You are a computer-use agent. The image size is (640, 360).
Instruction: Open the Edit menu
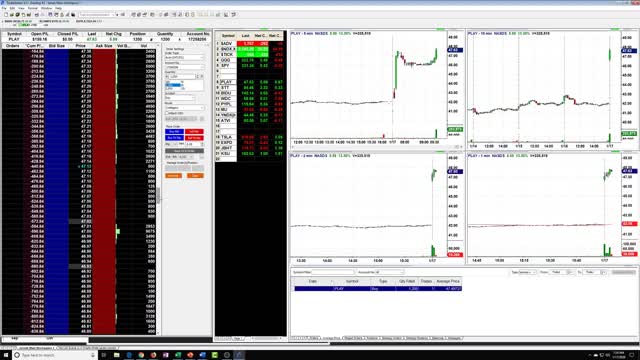[x=12, y=8]
